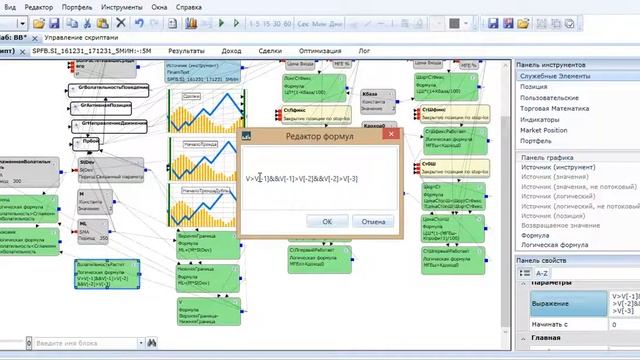Select Портфель in the tools panel

(536, 141)
